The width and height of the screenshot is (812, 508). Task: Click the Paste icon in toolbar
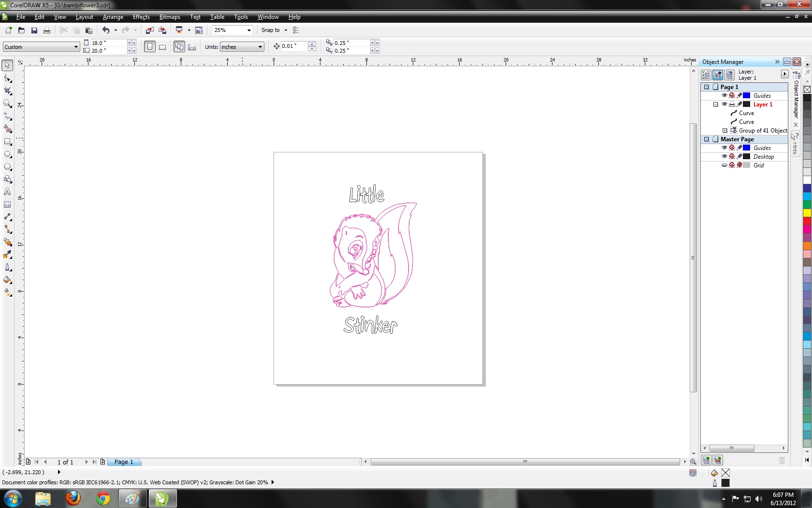click(x=89, y=30)
